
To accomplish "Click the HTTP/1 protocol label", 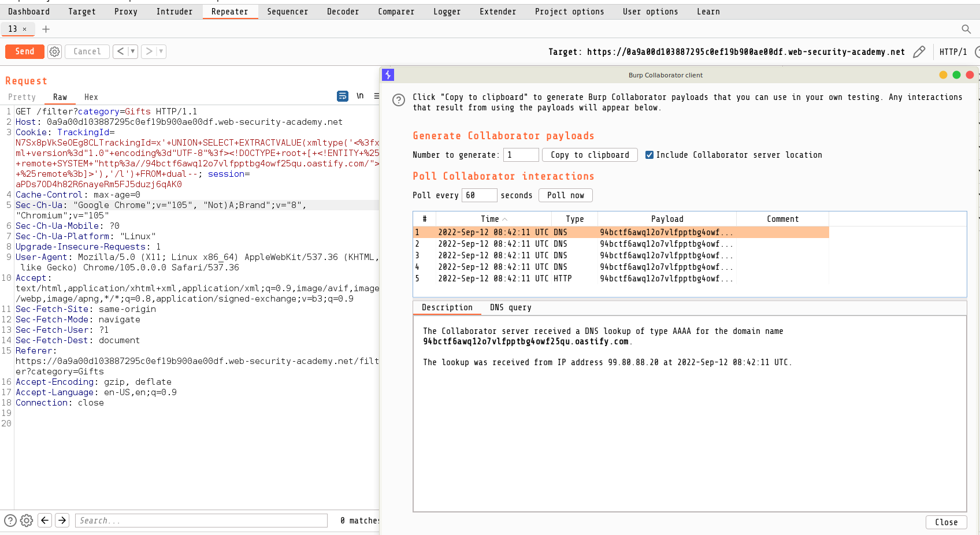I will coord(953,52).
